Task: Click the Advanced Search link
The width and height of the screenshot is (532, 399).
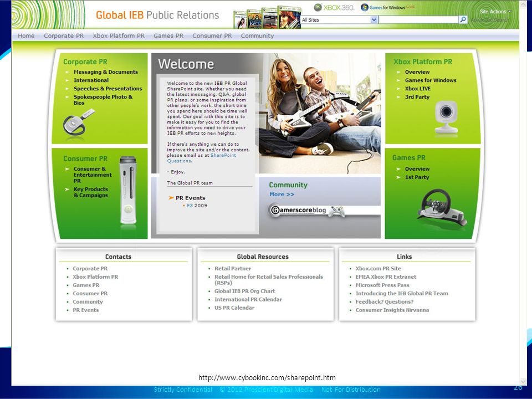Action: [489, 20]
